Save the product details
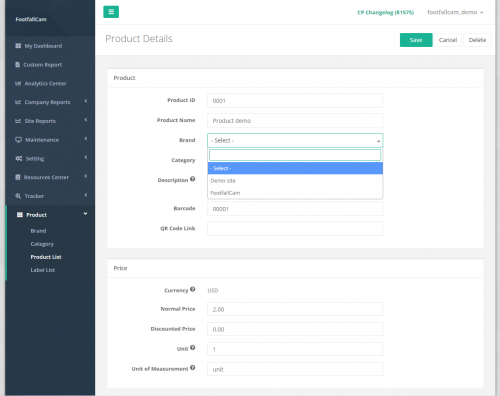Image resolution: width=500 pixels, height=396 pixels. (416, 40)
